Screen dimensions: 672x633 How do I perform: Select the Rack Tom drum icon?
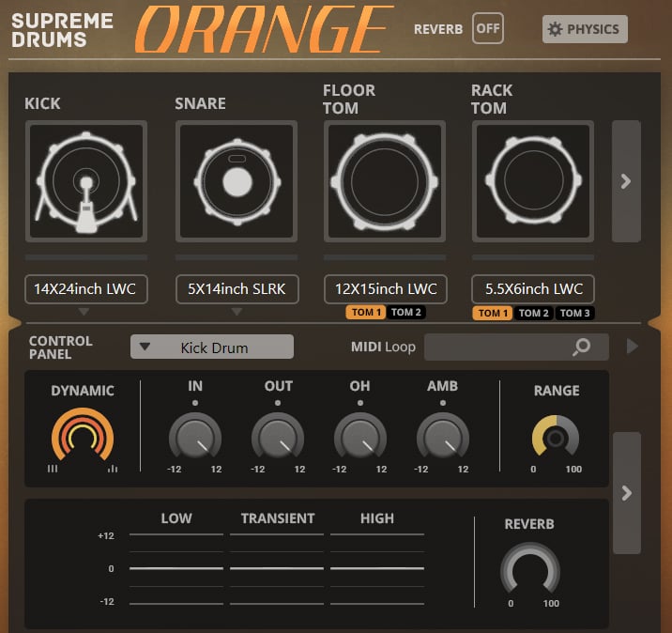[532, 180]
